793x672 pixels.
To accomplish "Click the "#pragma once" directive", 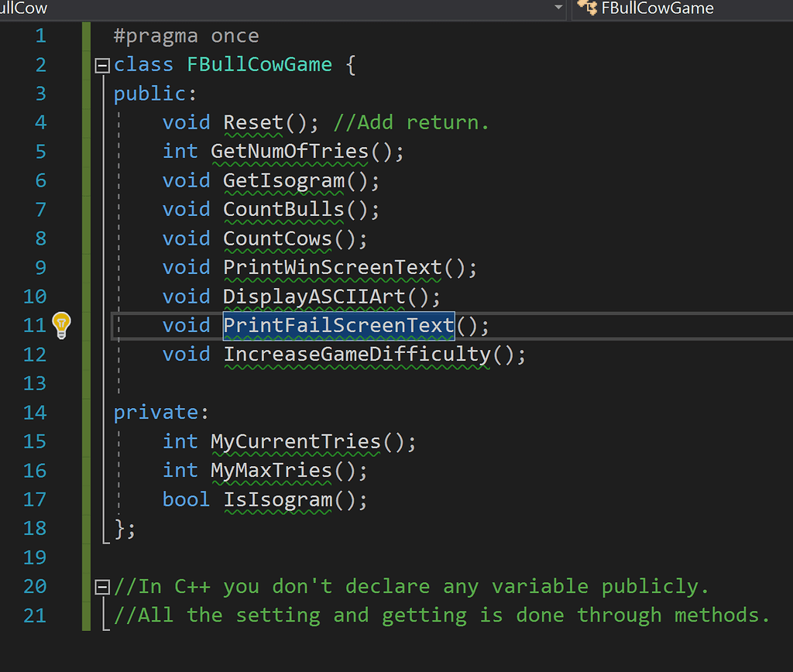I will click(x=186, y=36).
